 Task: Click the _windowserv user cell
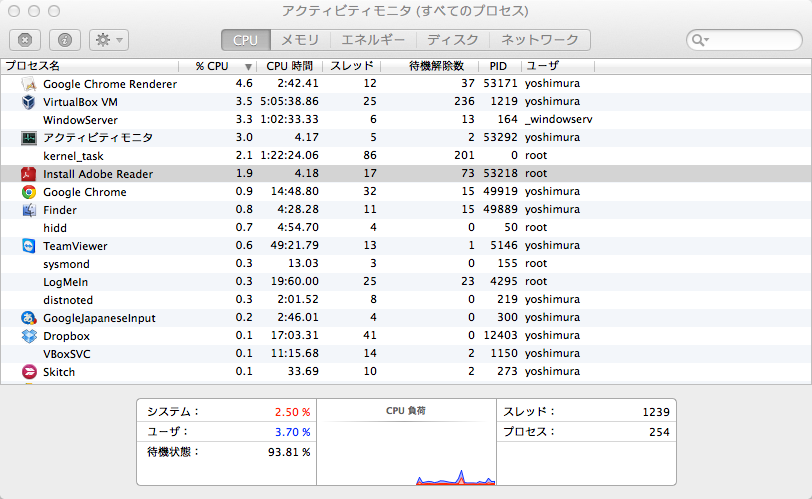(x=558, y=120)
